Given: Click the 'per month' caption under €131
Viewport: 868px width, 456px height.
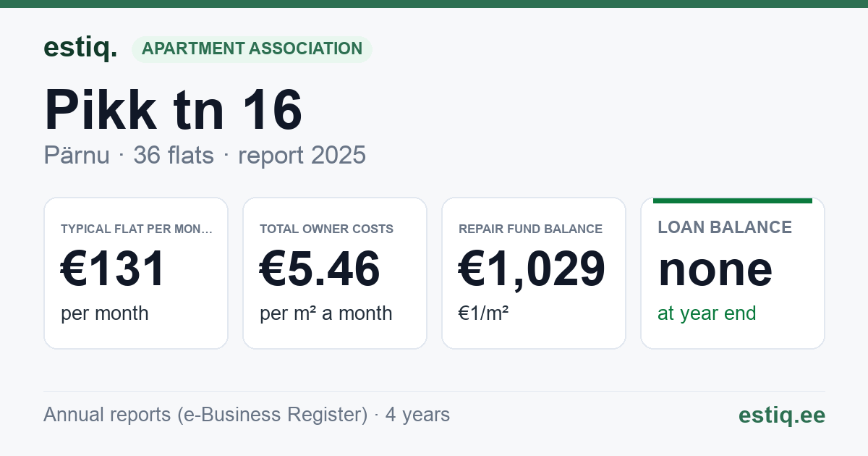Looking at the screenshot, I should pyautogui.click(x=104, y=313).
